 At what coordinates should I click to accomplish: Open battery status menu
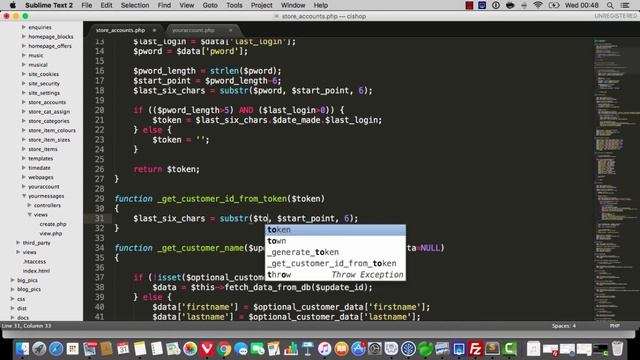(x=553, y=5)
